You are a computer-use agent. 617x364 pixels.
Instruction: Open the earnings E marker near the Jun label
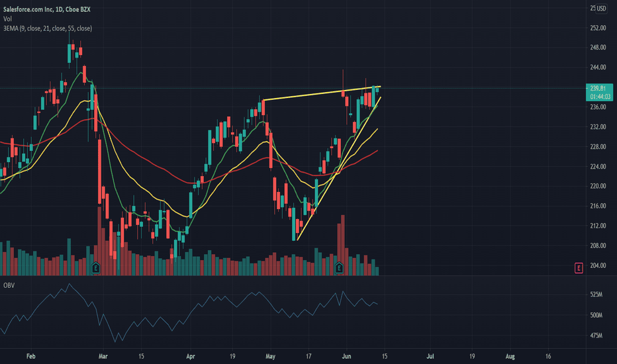click(339, 268)
